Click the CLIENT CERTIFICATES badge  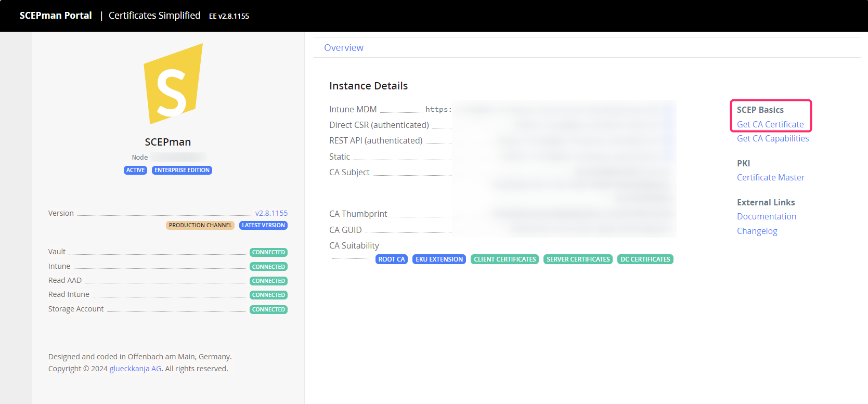tap(504, 259)
